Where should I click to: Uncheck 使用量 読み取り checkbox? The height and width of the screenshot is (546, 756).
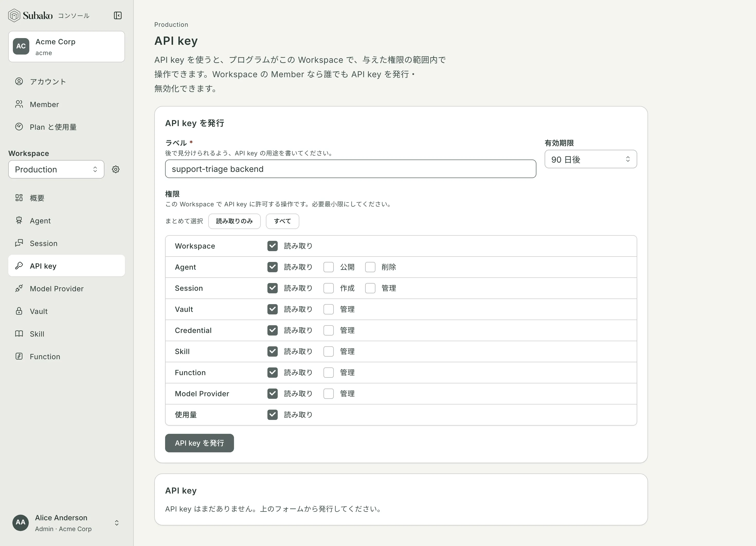pyautogui.click(x=272, y=415)
